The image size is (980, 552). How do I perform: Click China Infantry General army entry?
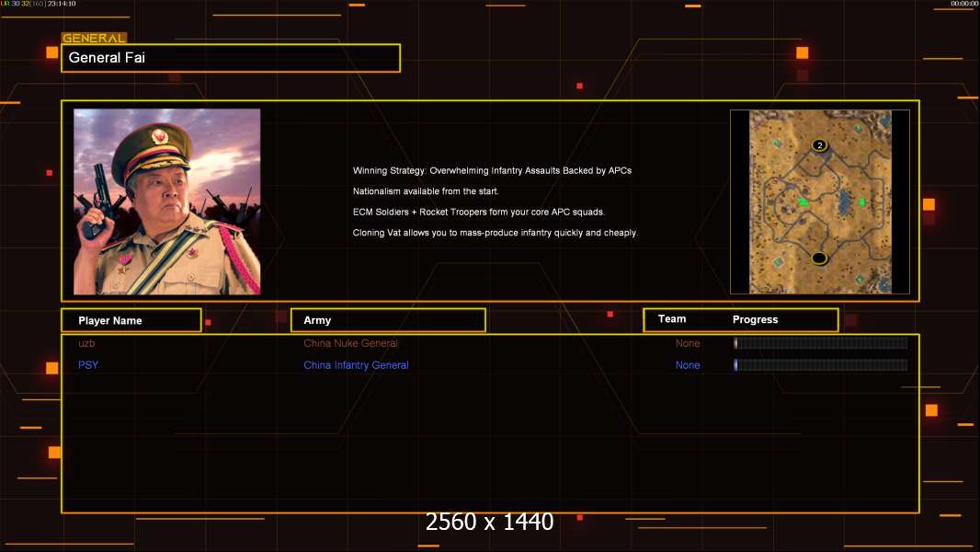357,365
